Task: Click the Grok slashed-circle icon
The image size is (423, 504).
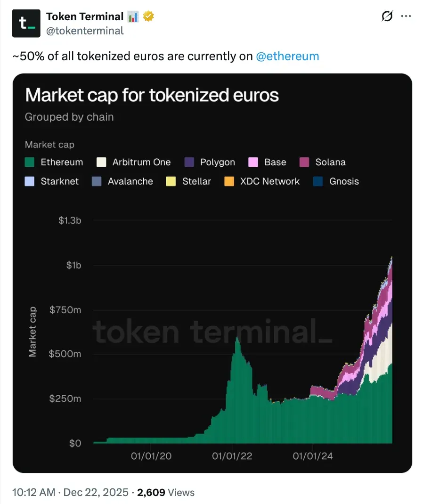Action: point(387,16)
